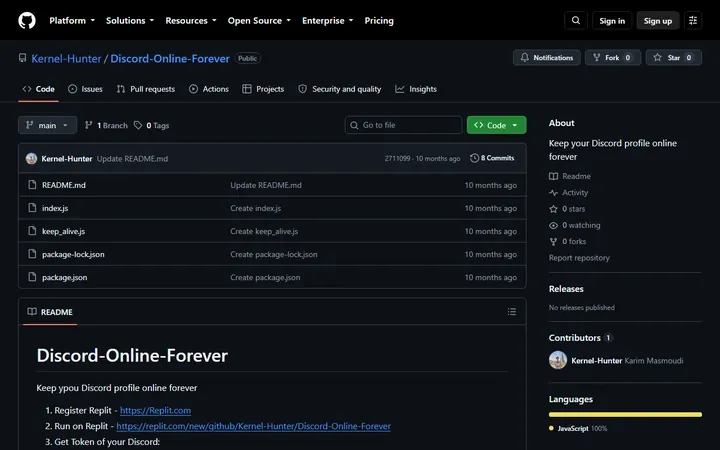This screenshot has width=720, height=450.
Task: Focus the Go to file search field
Action: pyautogui.click(x=403, y=125)
